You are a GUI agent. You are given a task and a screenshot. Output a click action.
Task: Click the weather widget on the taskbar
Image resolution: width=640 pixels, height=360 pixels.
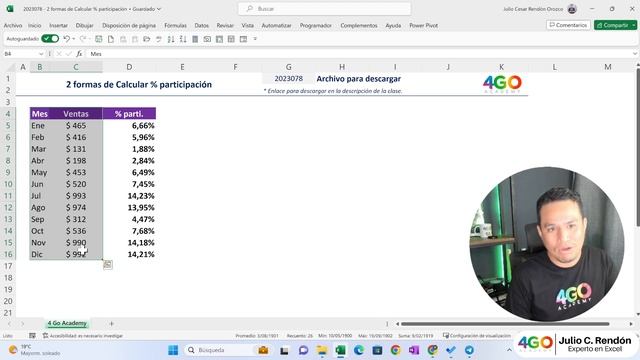point(34,350)
